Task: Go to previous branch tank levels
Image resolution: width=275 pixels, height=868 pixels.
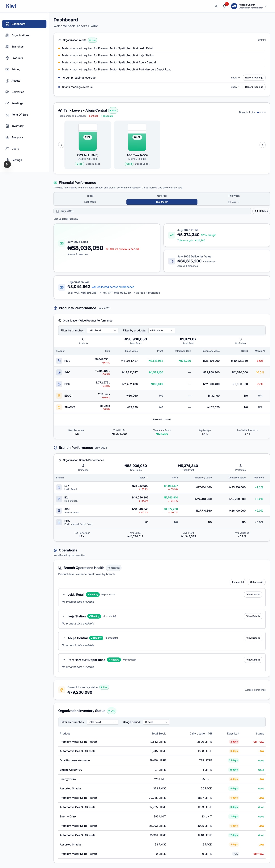Action: click(61, 145)
